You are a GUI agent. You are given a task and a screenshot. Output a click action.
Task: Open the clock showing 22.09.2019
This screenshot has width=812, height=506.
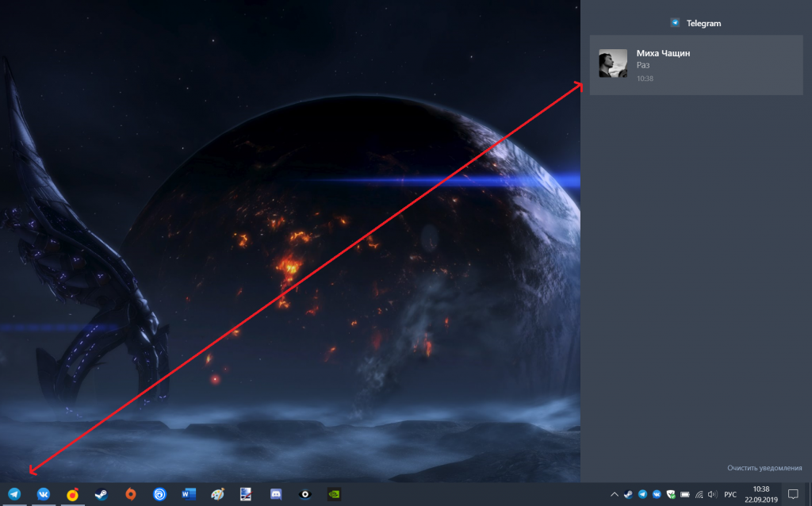(761, 495)
